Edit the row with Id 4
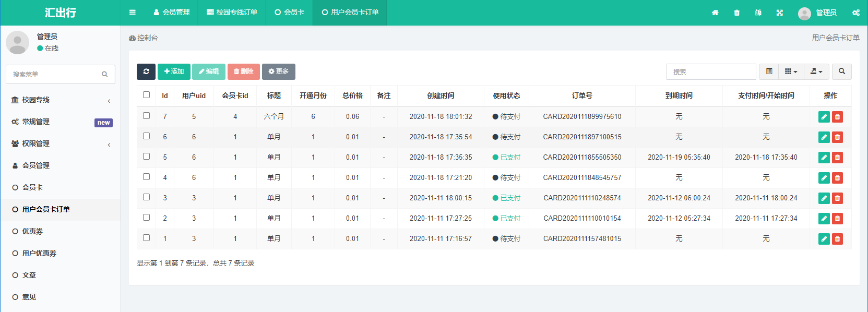868x312 pixels. click(x=824, y=178)
